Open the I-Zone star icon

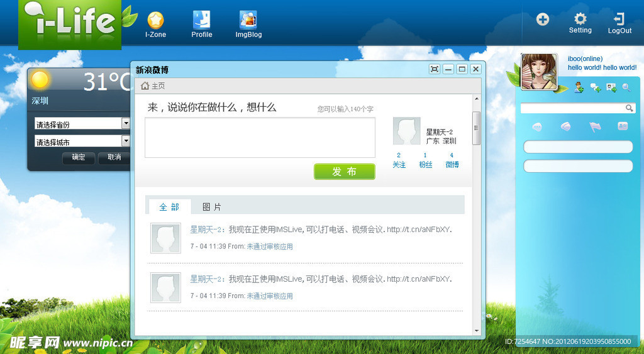tap(155, 21)
